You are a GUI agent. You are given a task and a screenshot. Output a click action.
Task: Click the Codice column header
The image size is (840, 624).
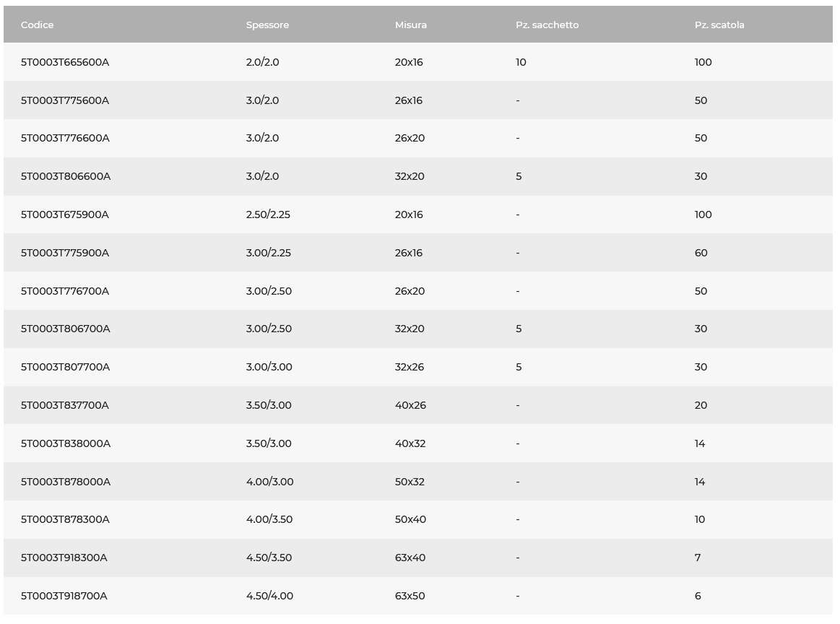pyautogui.click(x=37, y=25)
